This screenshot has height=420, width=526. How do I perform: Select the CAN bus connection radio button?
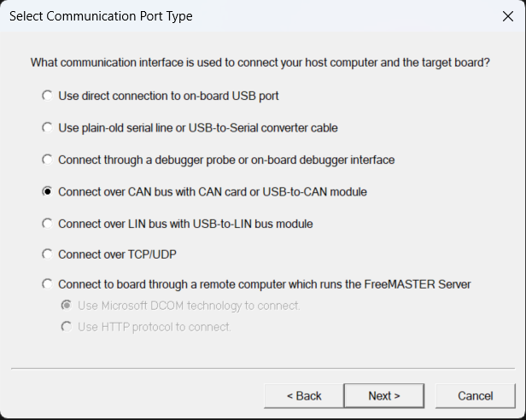click(47, 192)
